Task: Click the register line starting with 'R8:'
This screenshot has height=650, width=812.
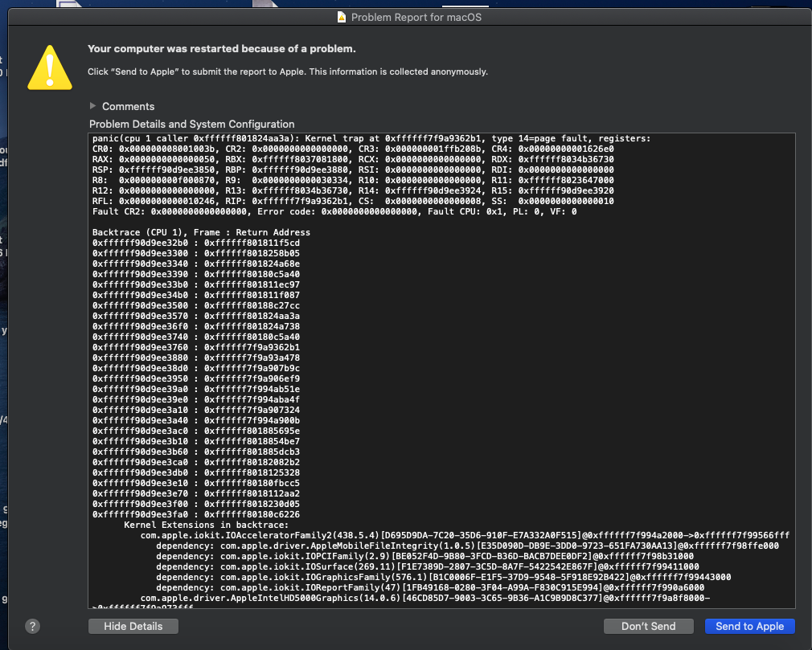Action: pyautogui.click(x=353, y=180)
